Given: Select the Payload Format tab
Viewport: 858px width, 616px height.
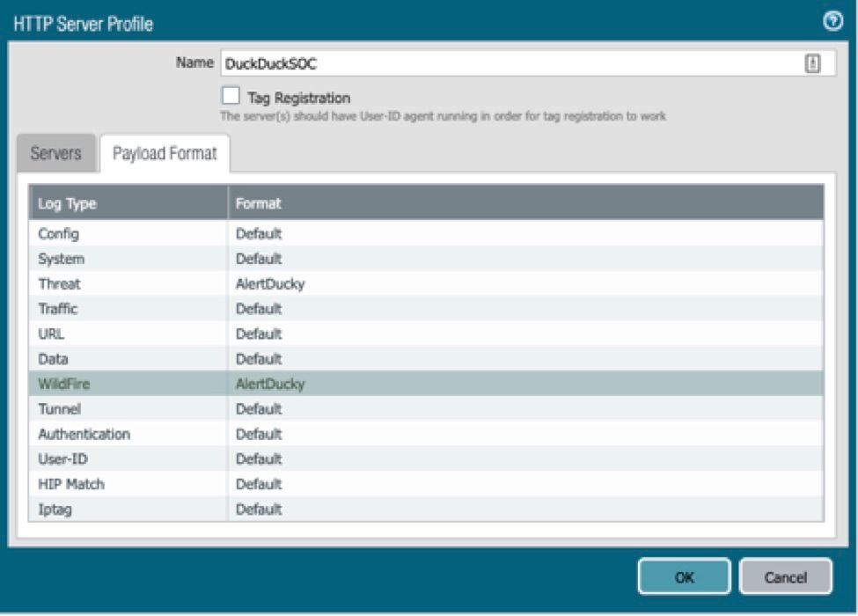Looking at the screenshot, I should (165, 153).
